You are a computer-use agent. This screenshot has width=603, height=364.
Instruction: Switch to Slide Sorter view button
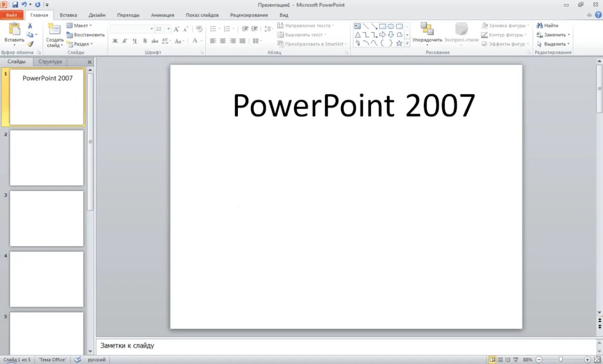(500, 360)
